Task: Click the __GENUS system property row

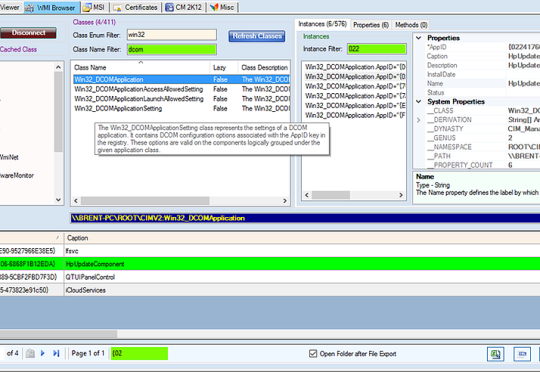Action: pyautogui.click(x=482, y=138)
